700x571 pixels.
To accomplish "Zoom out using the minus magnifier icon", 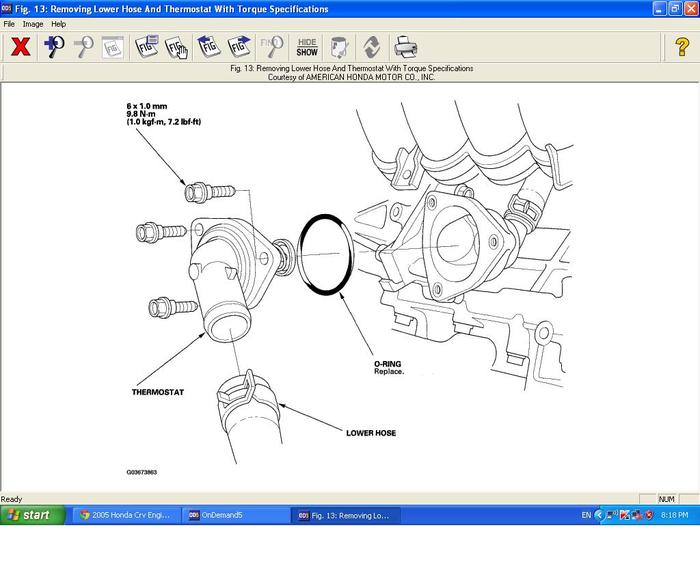I will point(84,47).
